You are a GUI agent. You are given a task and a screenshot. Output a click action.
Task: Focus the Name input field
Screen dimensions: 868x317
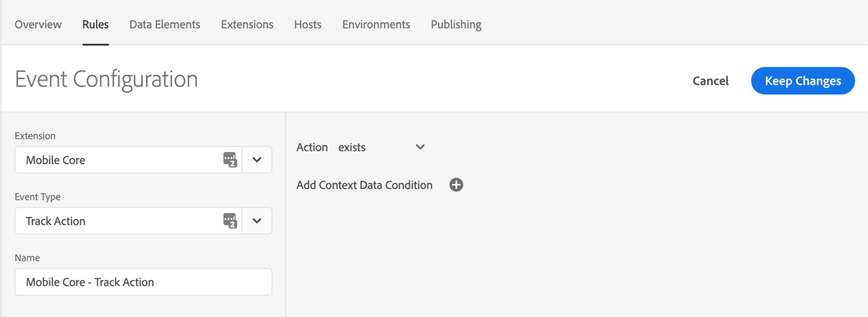pyautogui.click(x=143, y=282)
